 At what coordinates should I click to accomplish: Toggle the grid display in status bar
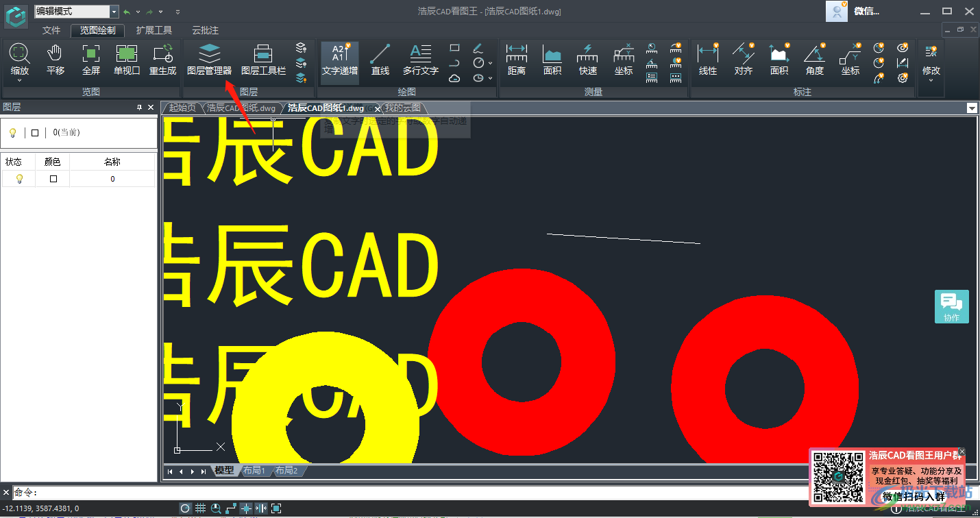tap(201, 508)
